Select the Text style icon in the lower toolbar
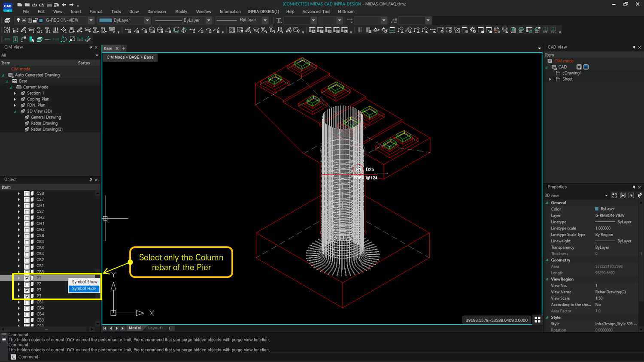 click(15, 39)
